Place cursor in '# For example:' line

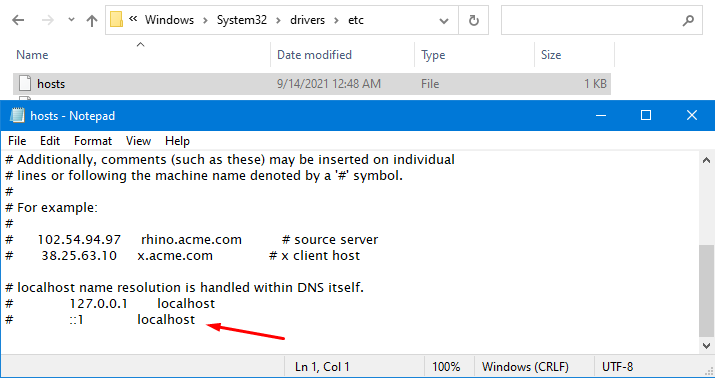(x=52, y=208)
